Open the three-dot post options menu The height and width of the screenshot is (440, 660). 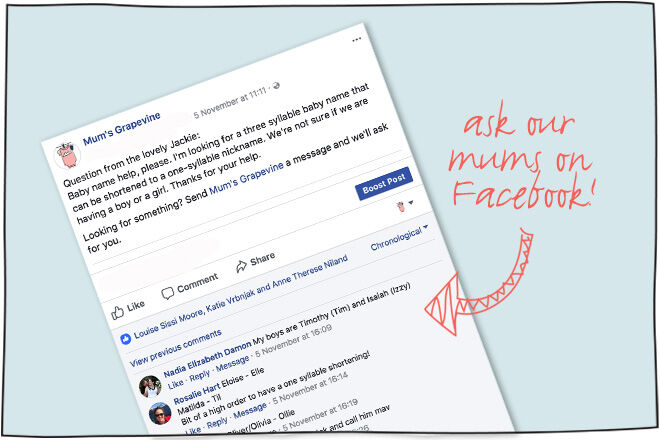(x=357, y=40)
